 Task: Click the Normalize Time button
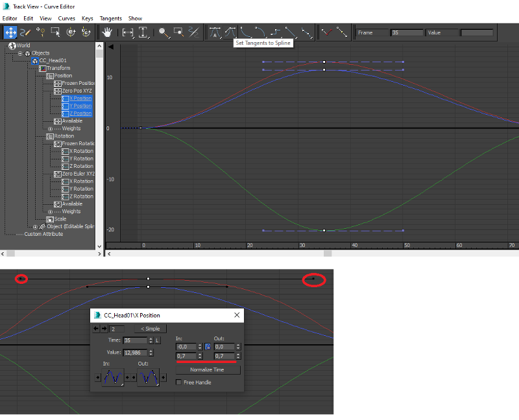(x=207, y=369)
